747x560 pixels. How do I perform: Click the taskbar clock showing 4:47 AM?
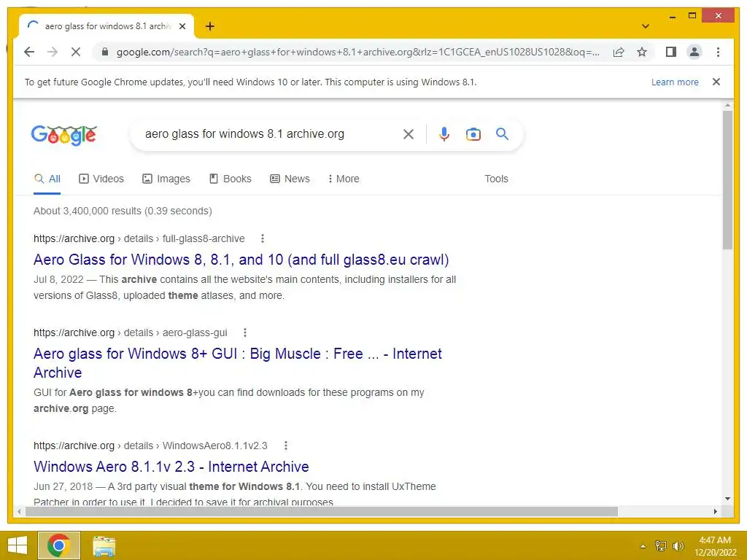715,546
